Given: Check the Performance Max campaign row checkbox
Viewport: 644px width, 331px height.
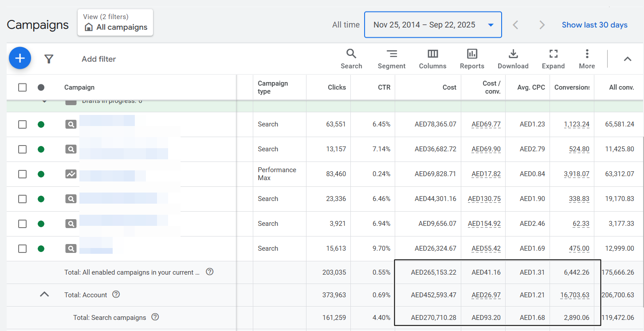Looking at the screenshot, I should click(x=22, y=174).
